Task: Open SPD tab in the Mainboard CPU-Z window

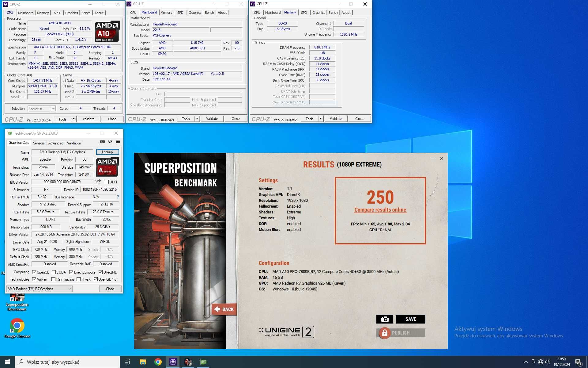Action: click(x=180, y=13)
